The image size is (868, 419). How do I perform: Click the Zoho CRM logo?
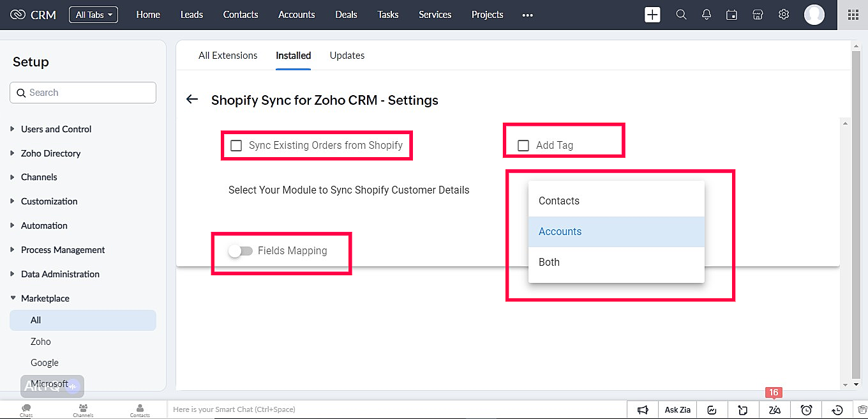point(33,15)
